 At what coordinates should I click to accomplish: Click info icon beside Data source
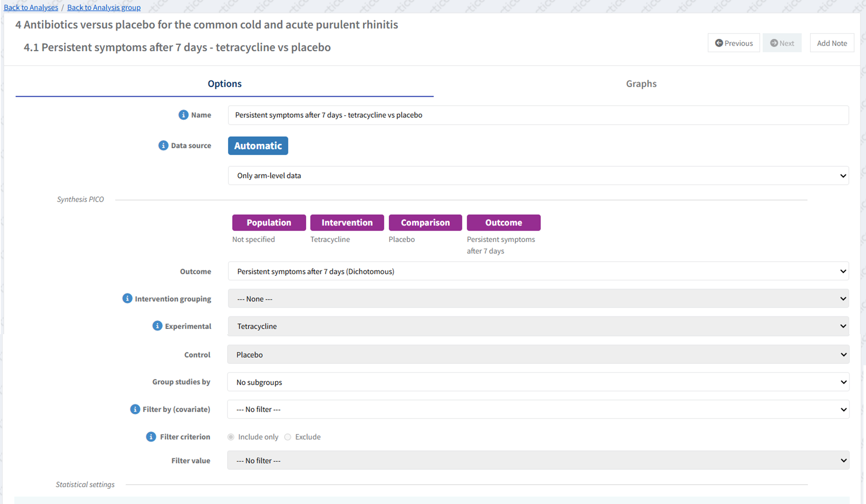(163, 146)
